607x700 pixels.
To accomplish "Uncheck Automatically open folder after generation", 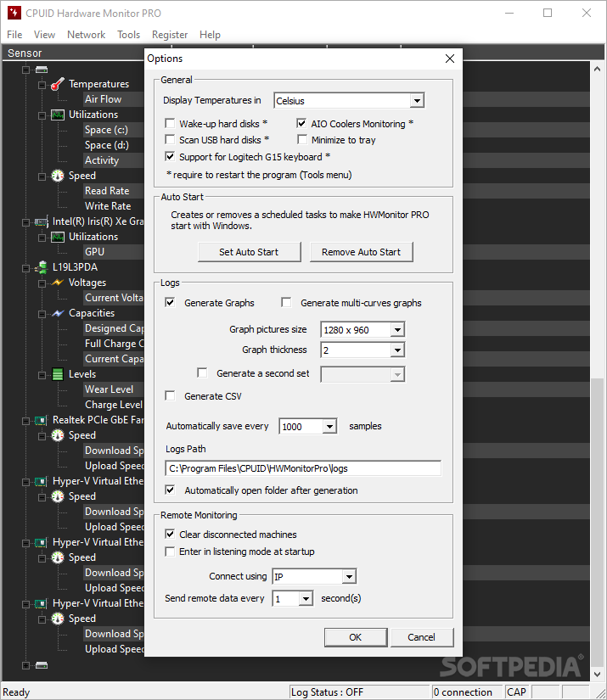I will pos(170,490).
